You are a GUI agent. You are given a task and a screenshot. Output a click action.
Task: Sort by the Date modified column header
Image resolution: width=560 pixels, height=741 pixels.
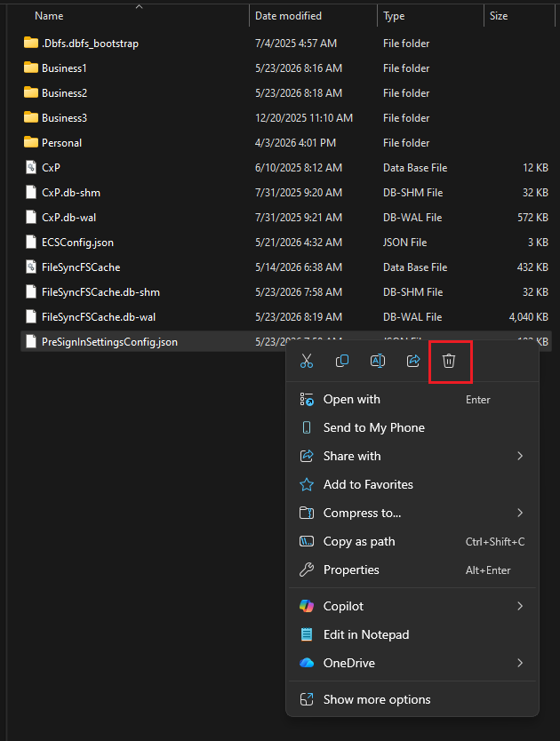288,16
